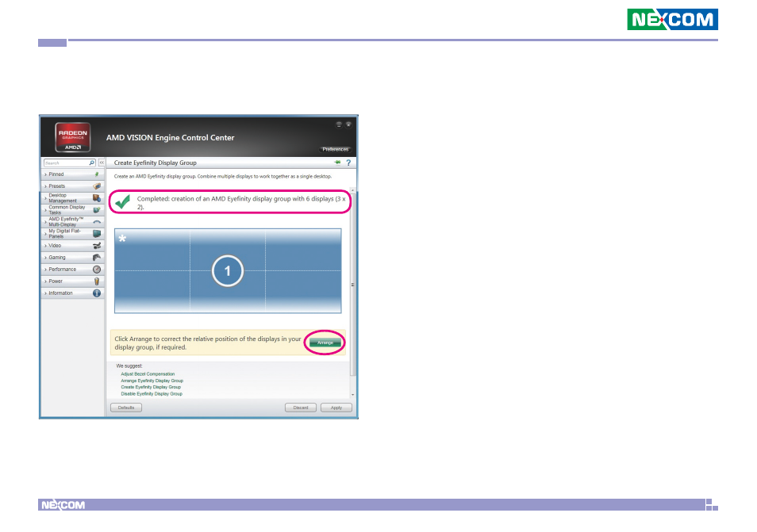Click the Common Display Tasks icon
The width and height of the screenshot is (757, 532).
[x=97, y=210]
